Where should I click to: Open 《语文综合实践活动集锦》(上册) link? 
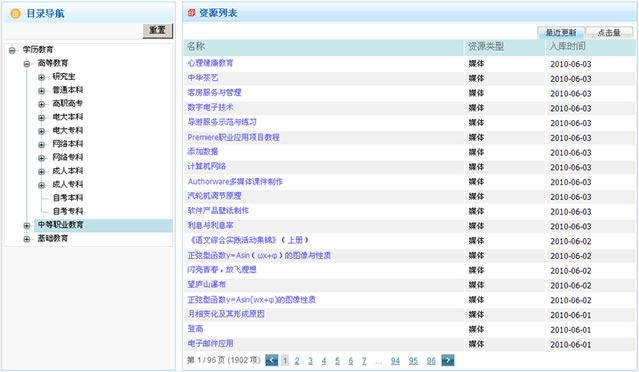249,240
